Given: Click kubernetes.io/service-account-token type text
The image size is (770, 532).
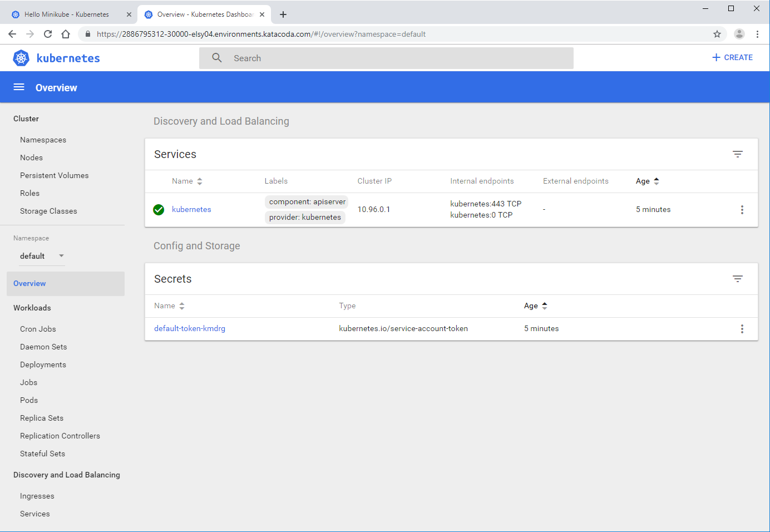Looking at the screenshot, I should click(403, 328).
